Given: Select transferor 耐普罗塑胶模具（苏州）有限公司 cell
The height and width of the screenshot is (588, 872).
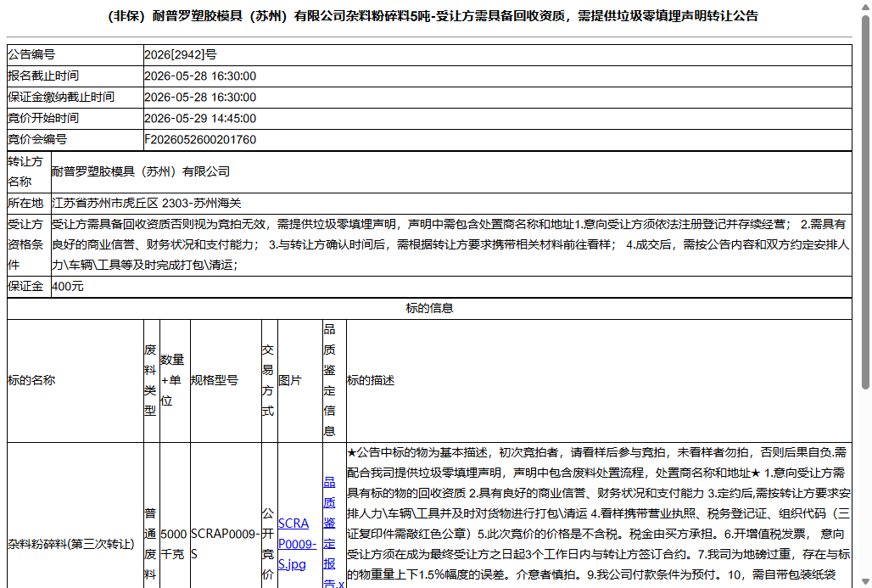Looking at the screenshot, I should click(x=451, y=172).
